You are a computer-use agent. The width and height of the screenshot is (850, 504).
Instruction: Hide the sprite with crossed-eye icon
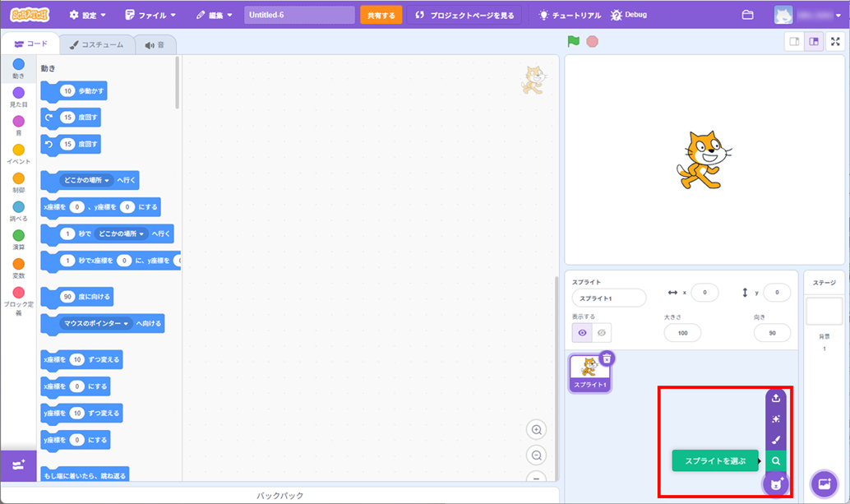tap(602, 333)
